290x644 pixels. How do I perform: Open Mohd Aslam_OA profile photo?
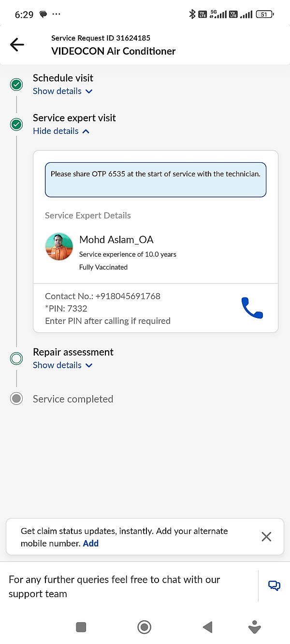click(x=59, y=246)
